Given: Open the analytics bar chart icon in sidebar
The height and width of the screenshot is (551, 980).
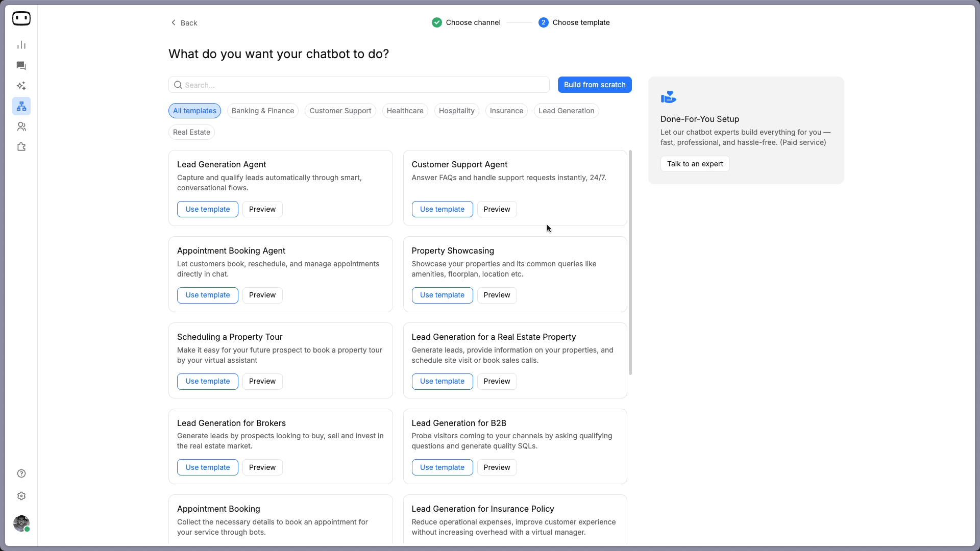Looking at the screenshot, I should point(21,45).
